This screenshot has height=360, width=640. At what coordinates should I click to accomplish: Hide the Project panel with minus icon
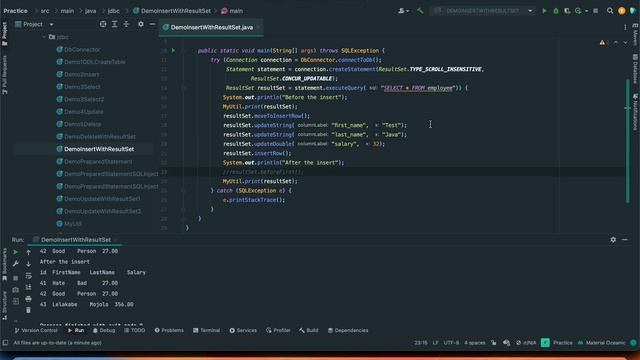coord(152,24)
